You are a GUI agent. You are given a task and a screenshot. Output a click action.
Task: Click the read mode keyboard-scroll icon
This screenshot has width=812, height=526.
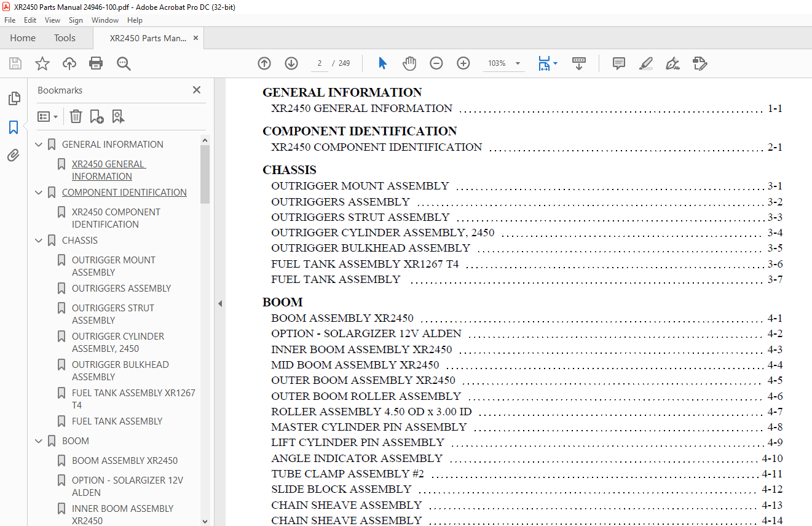pos(579,63)
